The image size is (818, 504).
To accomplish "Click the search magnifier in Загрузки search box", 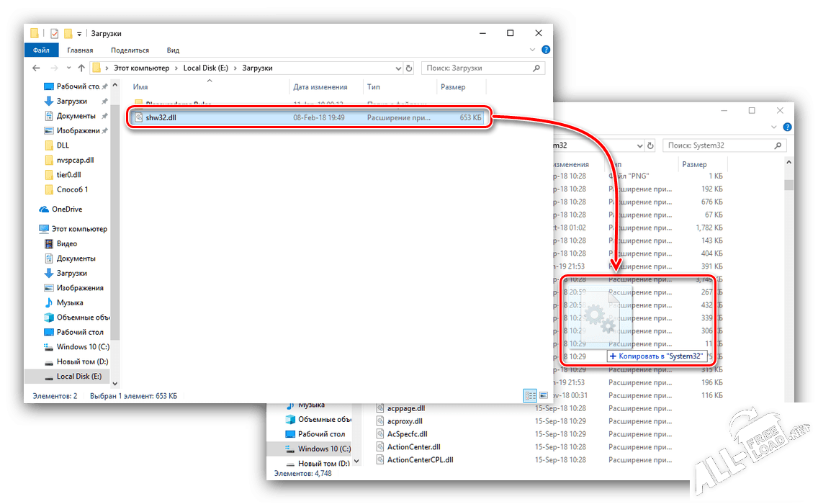I will tap(536, 68).
